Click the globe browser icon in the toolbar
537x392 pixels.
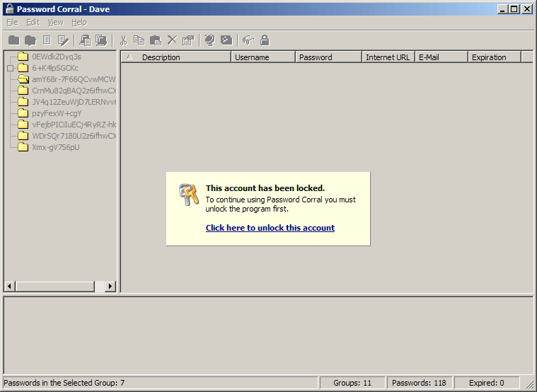pos(209,40)
